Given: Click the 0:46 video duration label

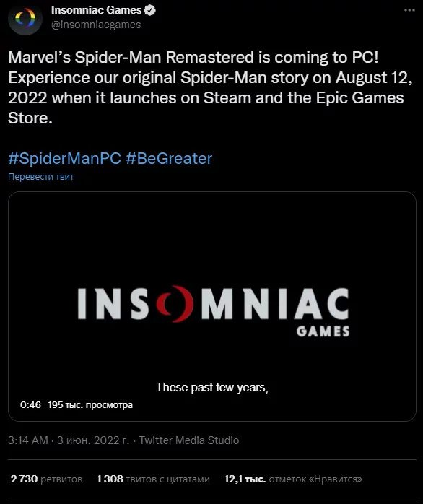Looking at the screenshot, I should (30, 404).
